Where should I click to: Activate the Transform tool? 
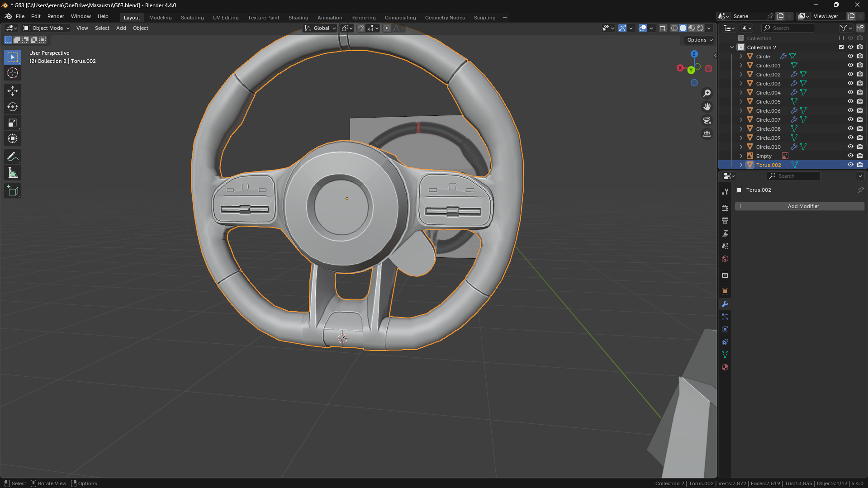coord(13,138)
